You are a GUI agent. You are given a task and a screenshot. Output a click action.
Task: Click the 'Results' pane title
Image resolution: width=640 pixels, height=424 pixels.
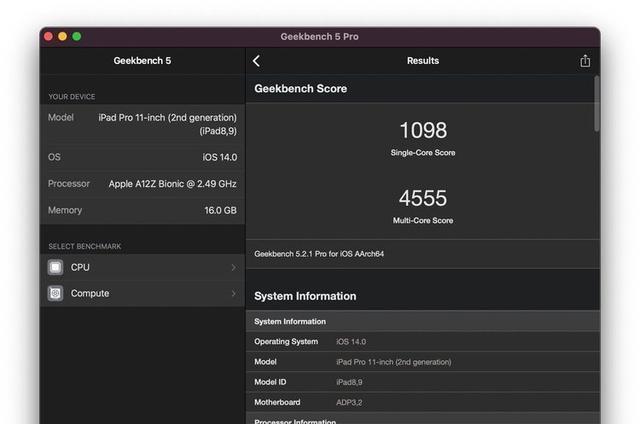423,61
